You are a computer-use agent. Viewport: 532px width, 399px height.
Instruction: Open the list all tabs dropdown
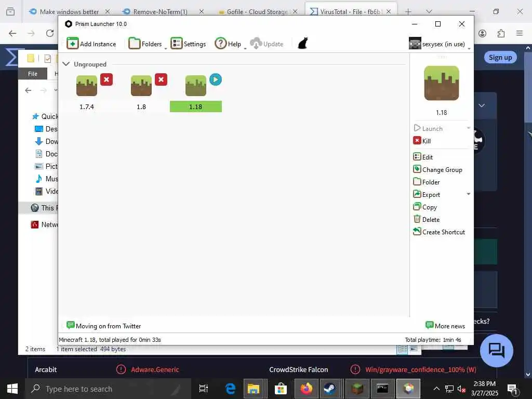[x=429, y=11]
